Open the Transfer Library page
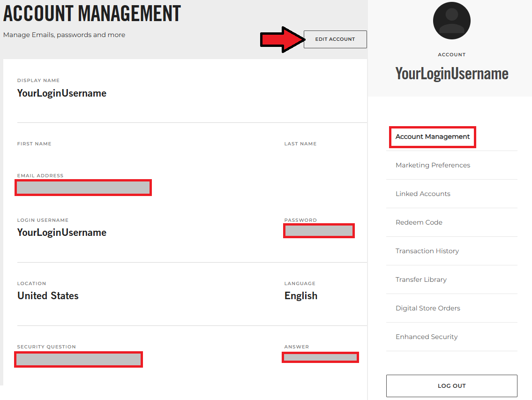This screenshot has height=400, width=532. [421, 279]
